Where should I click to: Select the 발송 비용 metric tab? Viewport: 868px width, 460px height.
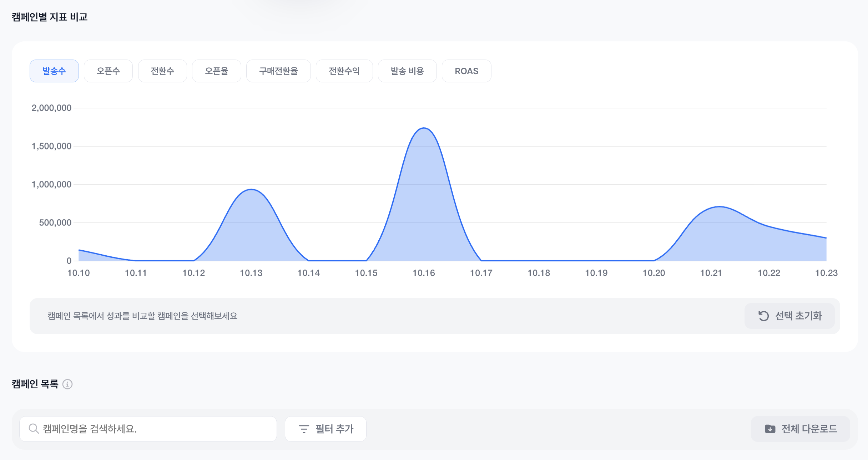pos(407,71)
